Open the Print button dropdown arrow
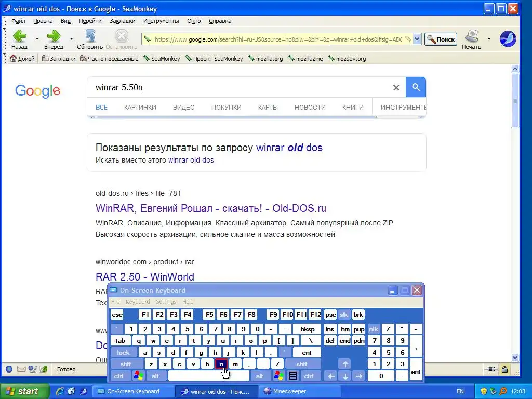The width and height of the screenshot is (532, 399). click(x=489, y=39)
